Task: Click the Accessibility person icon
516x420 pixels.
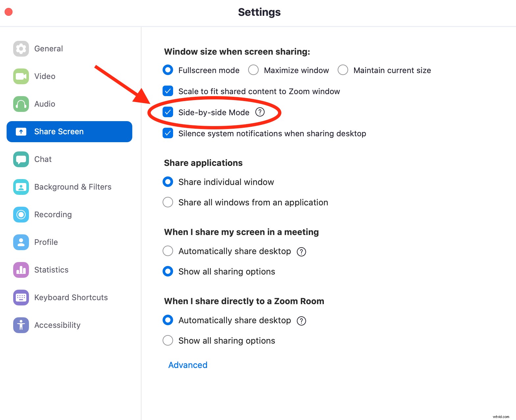Action: click(21, 325)
